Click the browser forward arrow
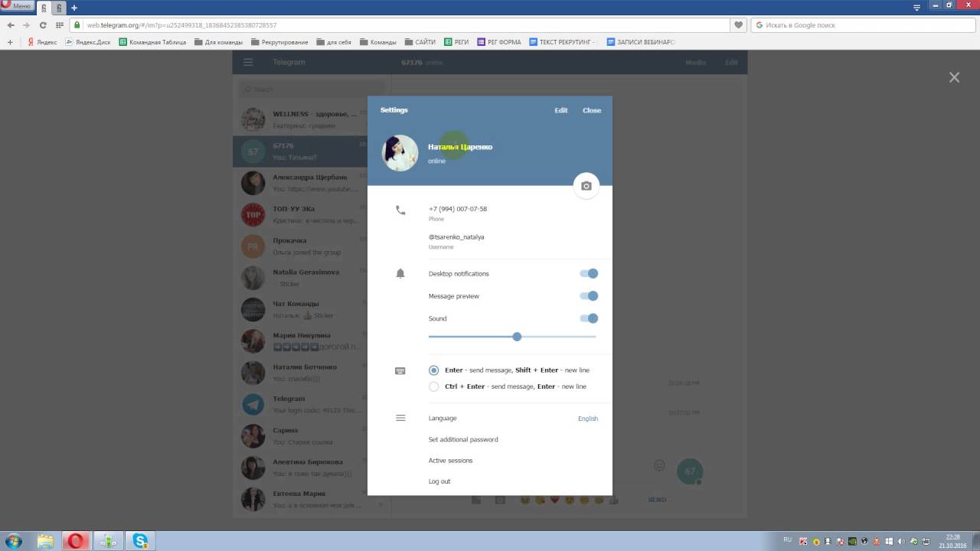 (x=27, y=25)
